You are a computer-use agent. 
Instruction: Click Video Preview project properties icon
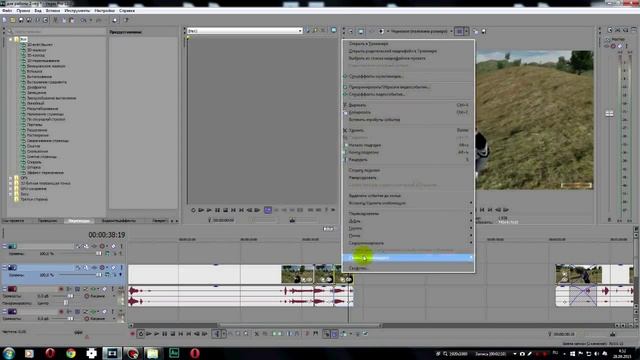[351, 31]
